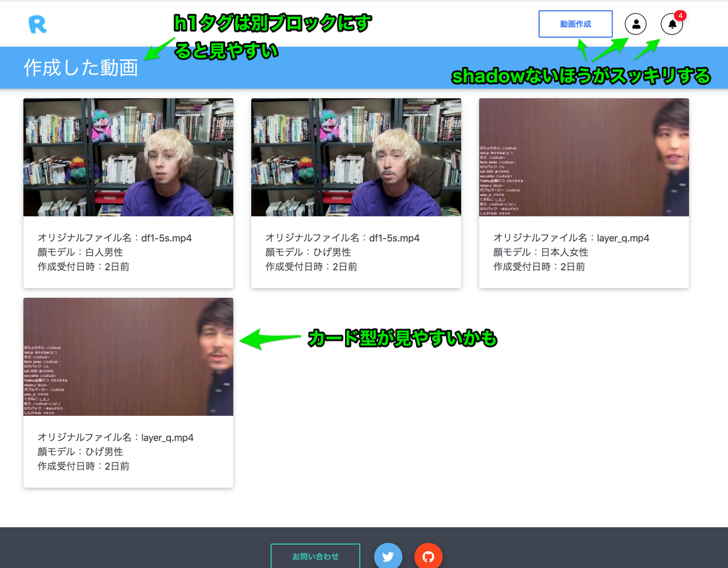Open layer_q.mp4 thumbnail on ひげ男性 card
The image size is (728, 568).
[x=128, y=357]
